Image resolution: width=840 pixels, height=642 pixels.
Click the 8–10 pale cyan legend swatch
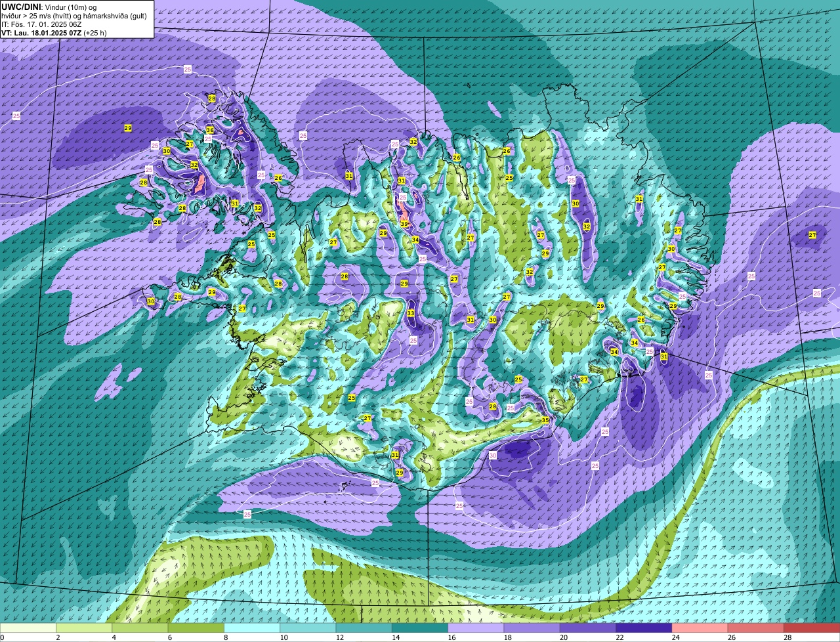[252, 628]
